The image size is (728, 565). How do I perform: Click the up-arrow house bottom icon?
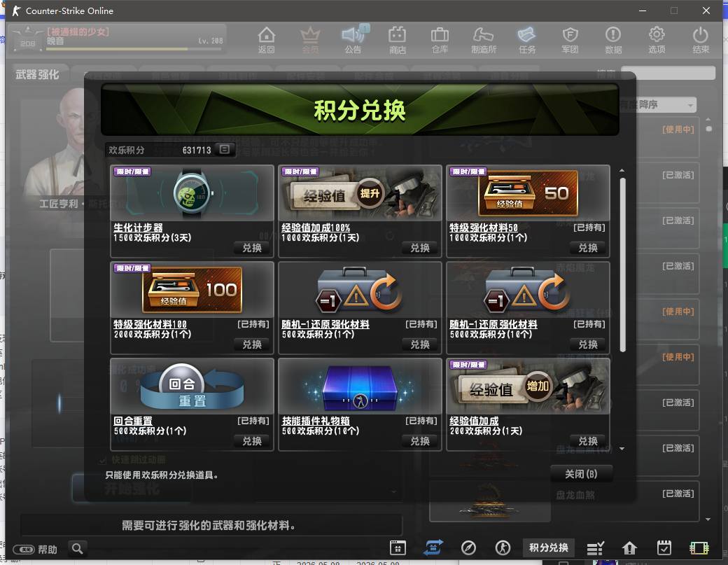[x=629, y=548]
